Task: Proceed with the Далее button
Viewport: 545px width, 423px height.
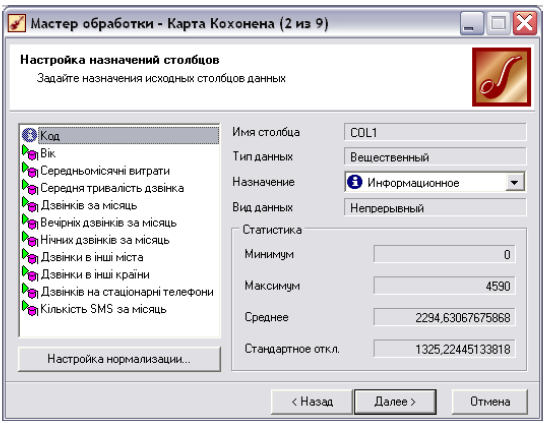Action: [x=395, y=402]
